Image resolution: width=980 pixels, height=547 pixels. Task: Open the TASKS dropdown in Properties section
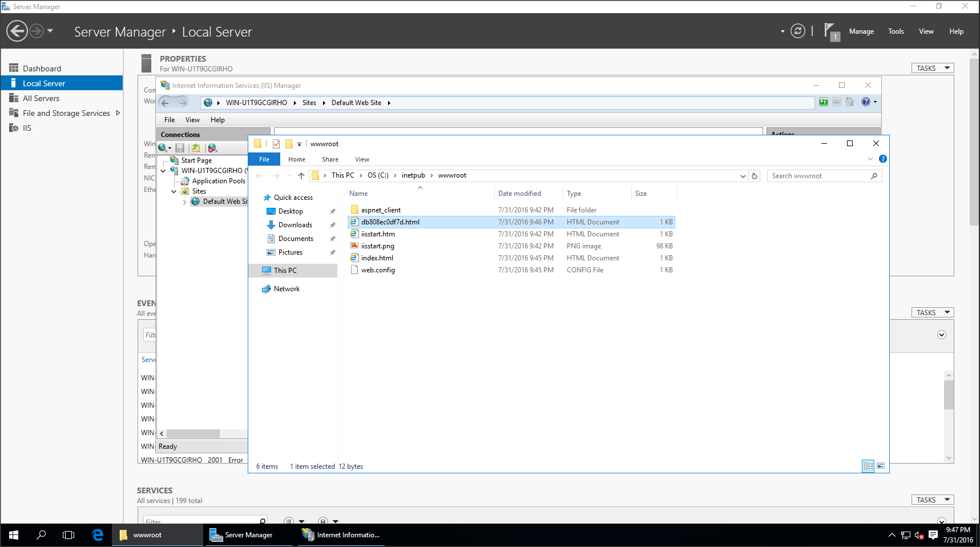point(932,68)
